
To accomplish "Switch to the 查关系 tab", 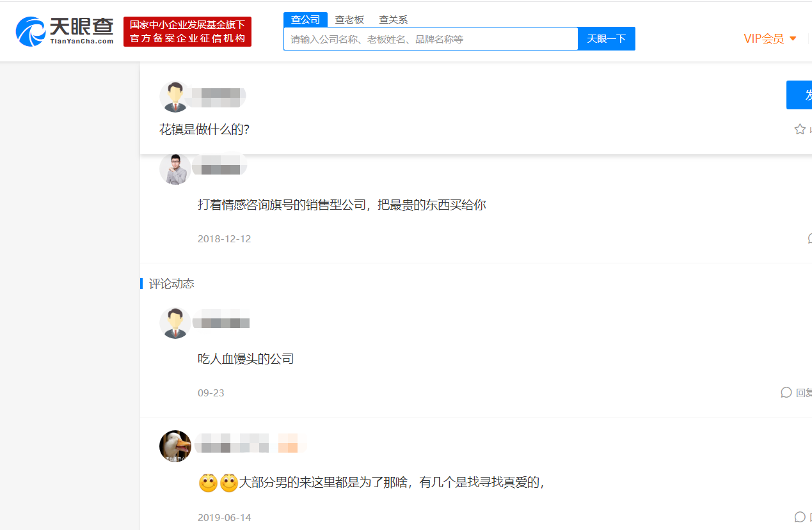I will point(392,19).
